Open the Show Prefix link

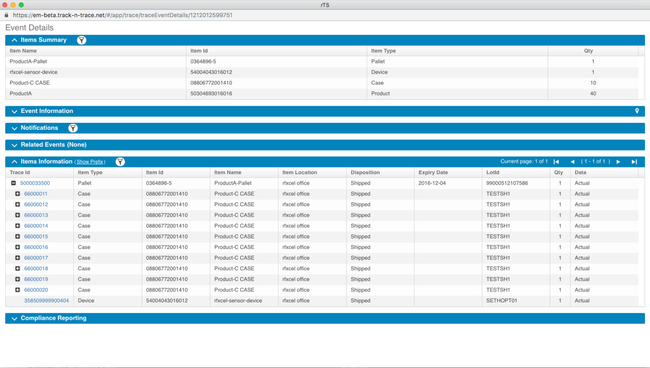[x=90, y=162]
